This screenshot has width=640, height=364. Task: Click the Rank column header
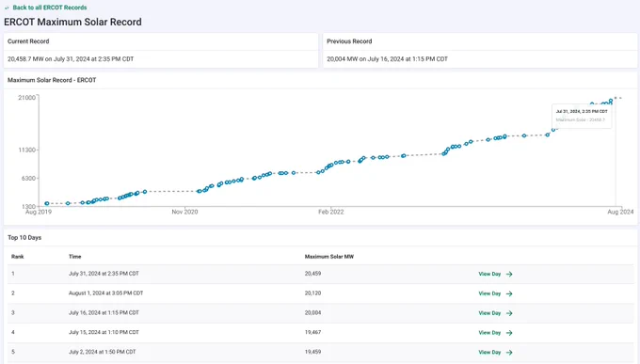coord(18,257)
